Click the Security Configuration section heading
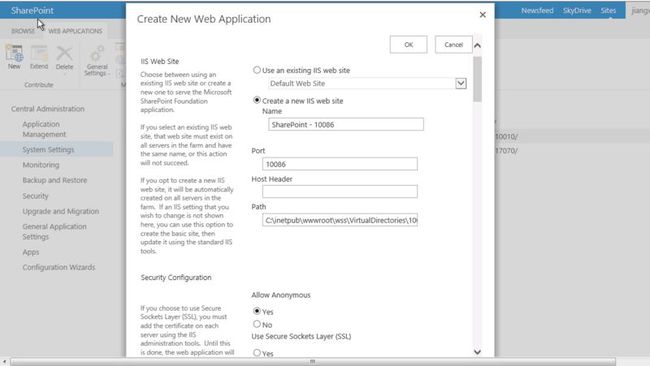The height and width of the screenshot is (366, 650). click(176, 277)
